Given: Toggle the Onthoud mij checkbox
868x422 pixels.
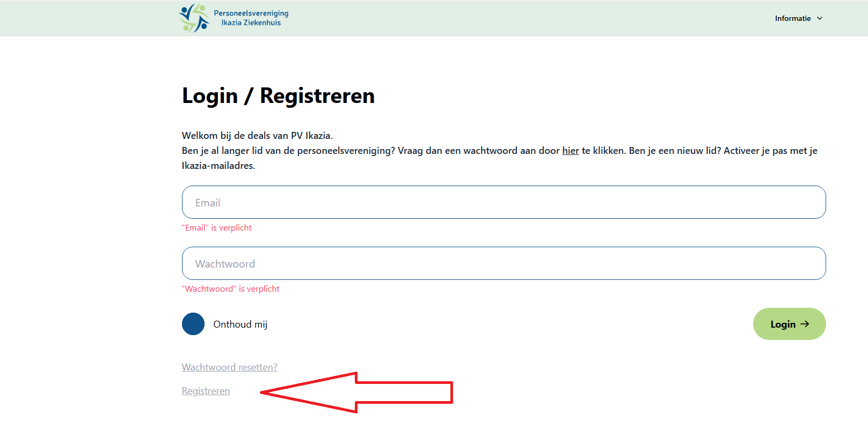Looking at the screenshot, I should (193, 324).
